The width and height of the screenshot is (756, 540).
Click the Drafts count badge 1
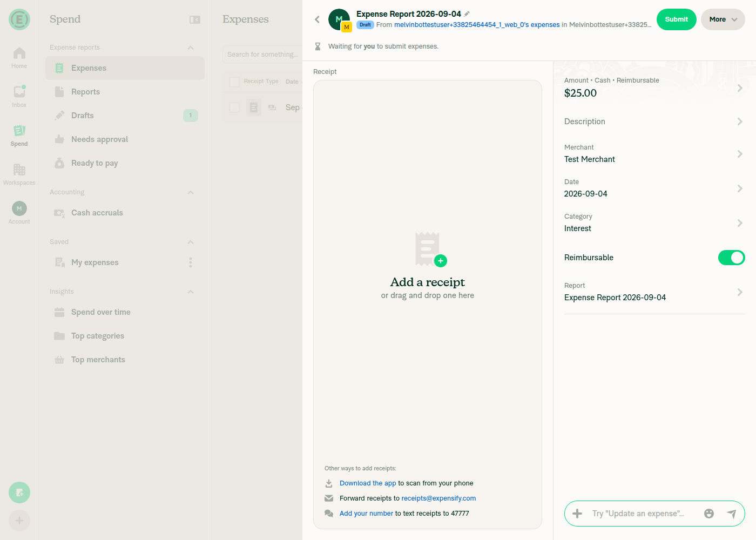pyautogui.click(x=191, y=116)
